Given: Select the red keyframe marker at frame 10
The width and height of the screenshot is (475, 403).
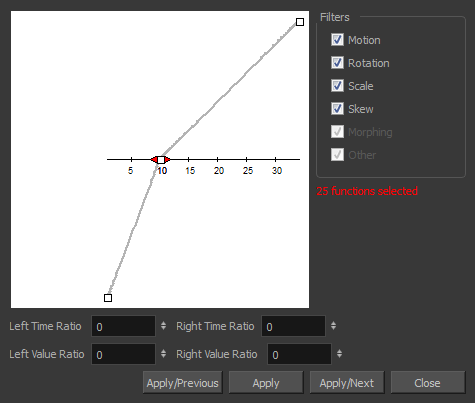Looking at the screenshot, I should coord(161,160).
